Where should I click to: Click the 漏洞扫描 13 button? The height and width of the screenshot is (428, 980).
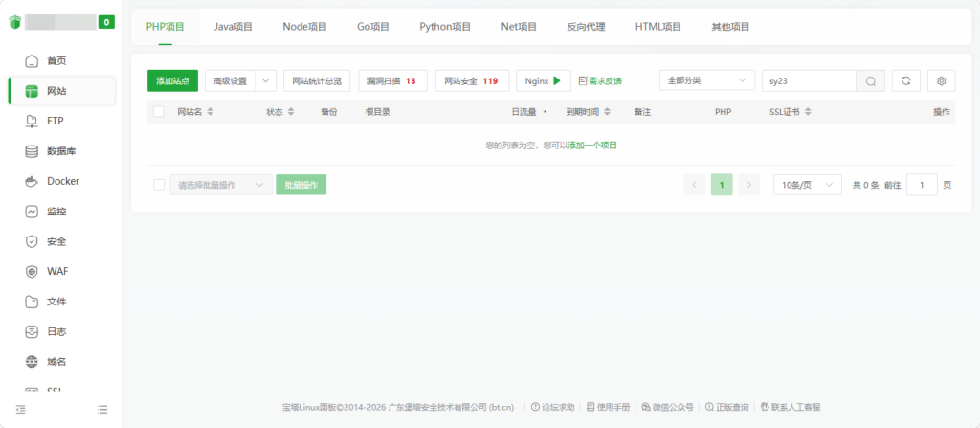(393, 80)
